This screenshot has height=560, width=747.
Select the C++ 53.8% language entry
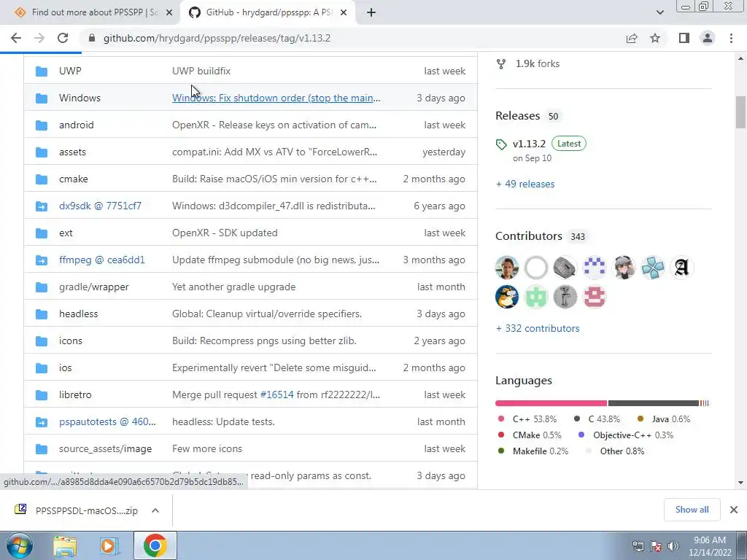[x=527, y=419]
